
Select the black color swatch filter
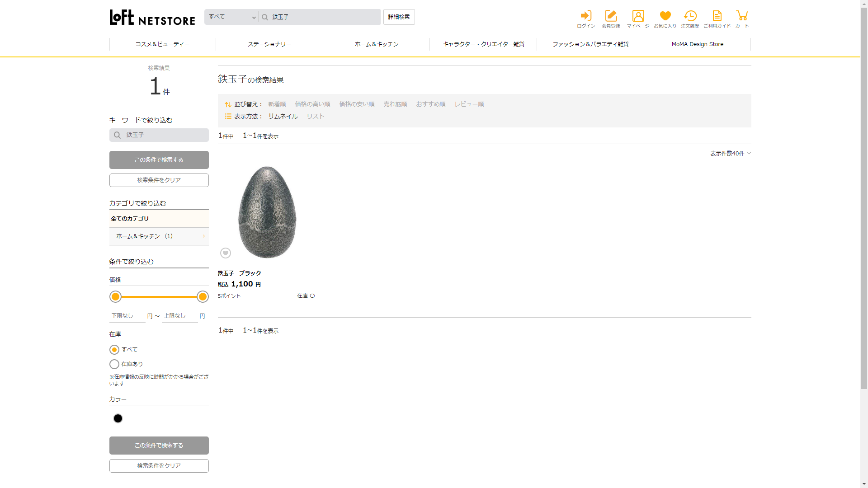118,418
